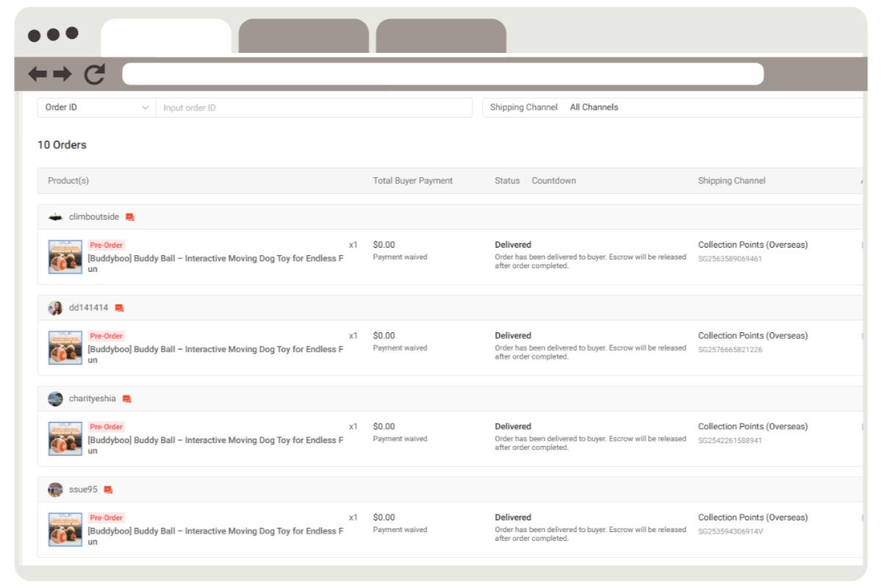Click the browser address bar
Screen dimensions: 882x588
tap(442, 73)
